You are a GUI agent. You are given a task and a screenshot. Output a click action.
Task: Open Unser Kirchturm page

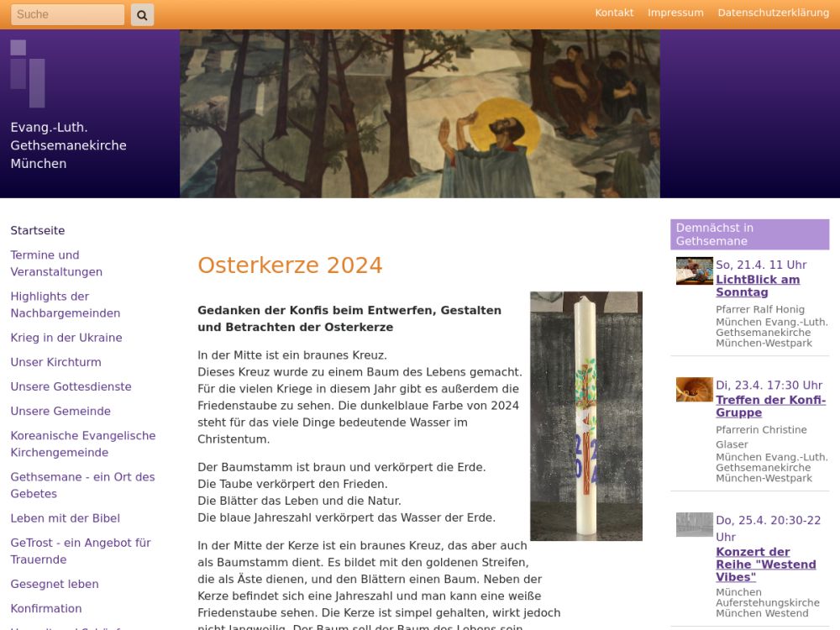[x=55, y=362]
